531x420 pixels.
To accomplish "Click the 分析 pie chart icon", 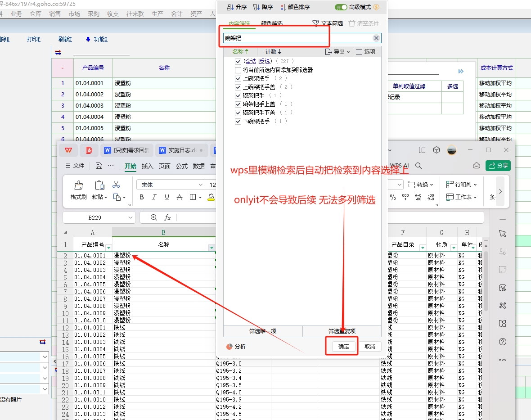I will (x=229, y=347).
